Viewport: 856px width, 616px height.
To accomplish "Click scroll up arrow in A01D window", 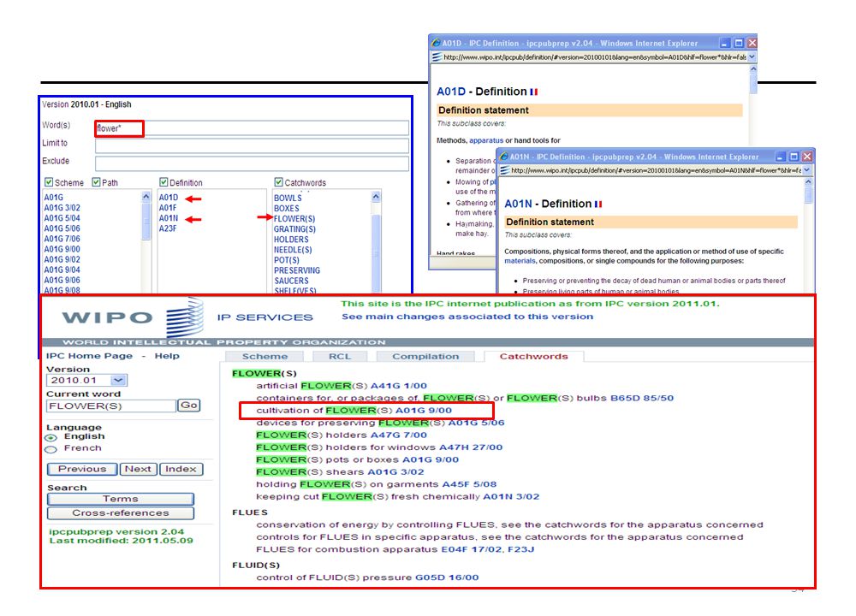I will [753, 69].
